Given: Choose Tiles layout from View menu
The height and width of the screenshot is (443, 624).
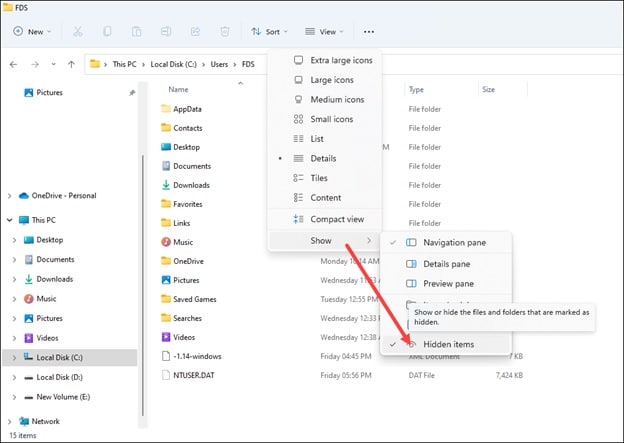Looking at the screenshot, I should click(x=317, y=178).
